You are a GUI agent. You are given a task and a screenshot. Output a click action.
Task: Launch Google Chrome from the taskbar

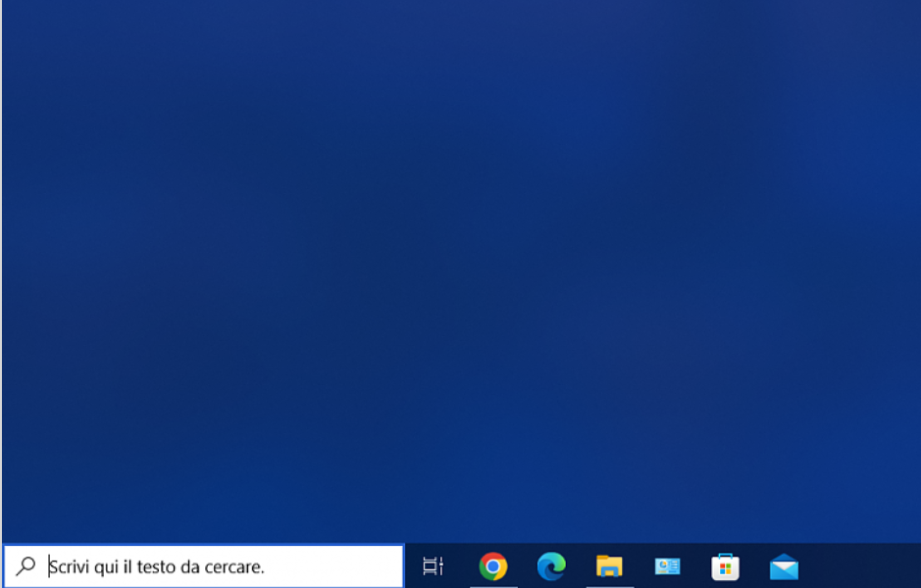(x=492, y=566)
